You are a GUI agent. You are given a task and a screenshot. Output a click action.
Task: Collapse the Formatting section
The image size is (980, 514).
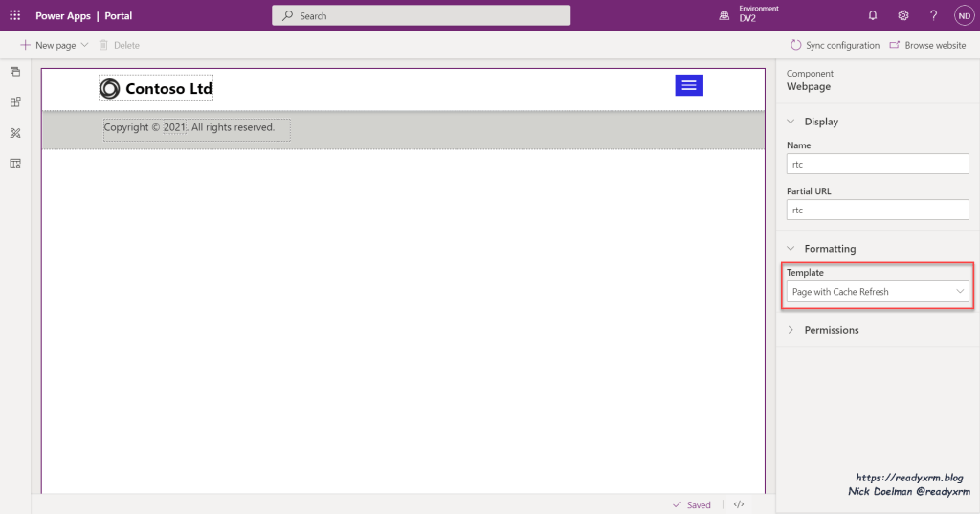click(x=791, y=249)
